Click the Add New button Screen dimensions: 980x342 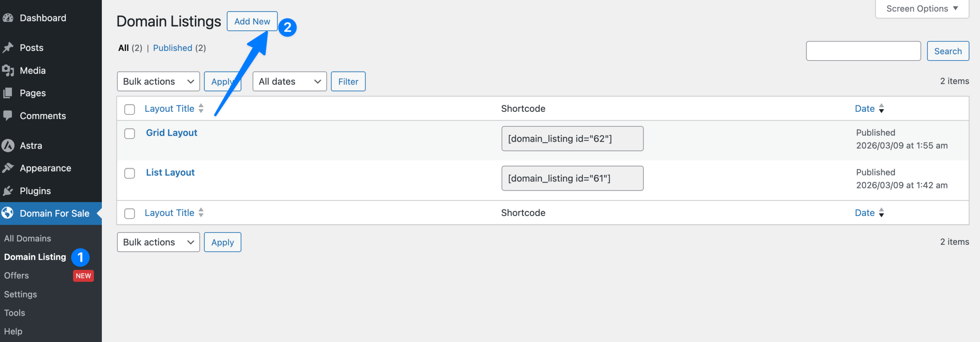[252, 21]
